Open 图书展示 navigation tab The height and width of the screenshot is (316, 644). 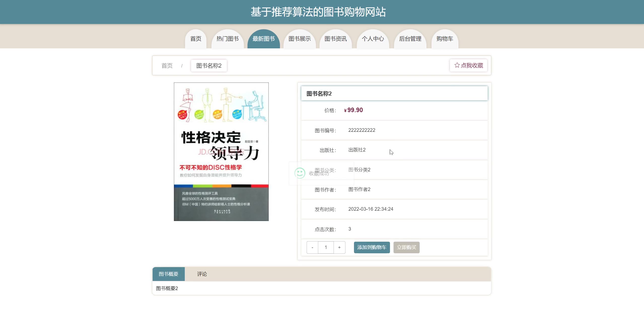299,39
